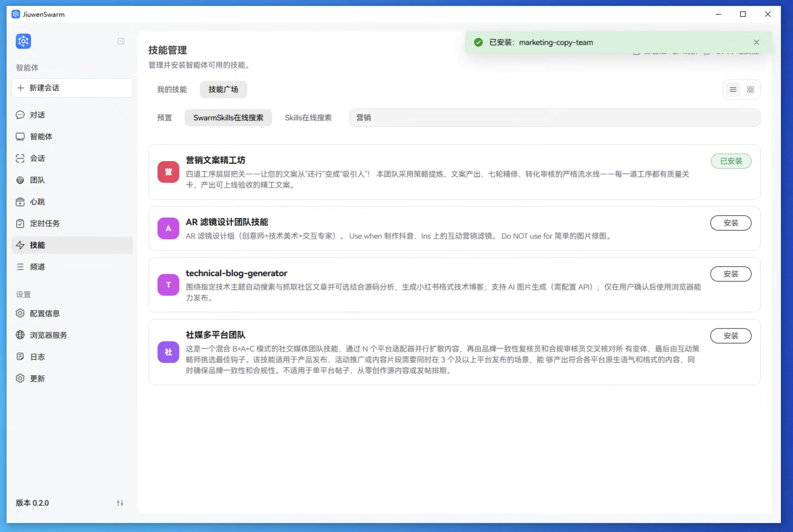Open 营销文案精工坊 skill title

pyautogui.click(x=215, y=160)
